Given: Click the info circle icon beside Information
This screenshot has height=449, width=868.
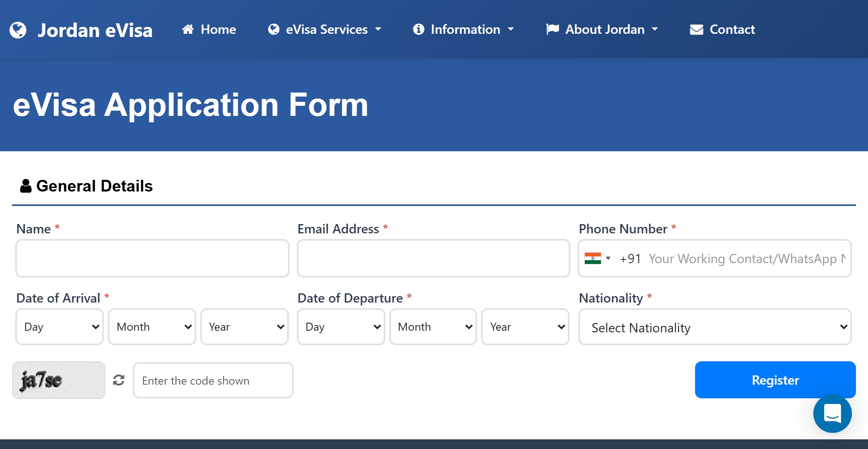Looking at the screenshot, I should click(418, 29).
